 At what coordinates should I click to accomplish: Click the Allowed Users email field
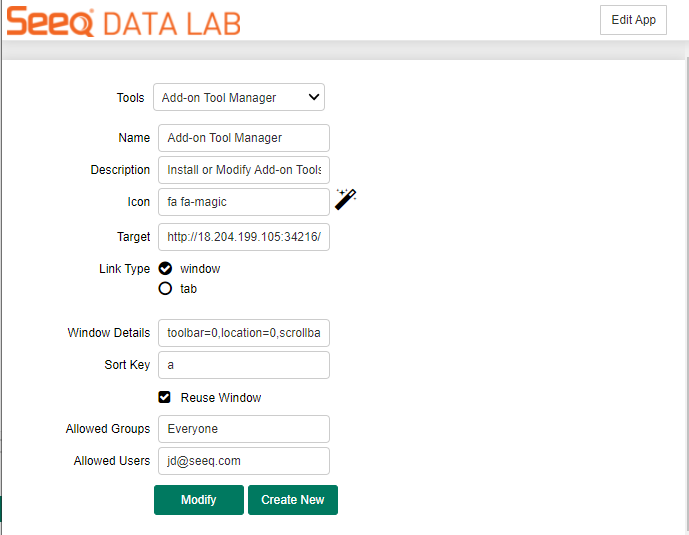(243, 461)
